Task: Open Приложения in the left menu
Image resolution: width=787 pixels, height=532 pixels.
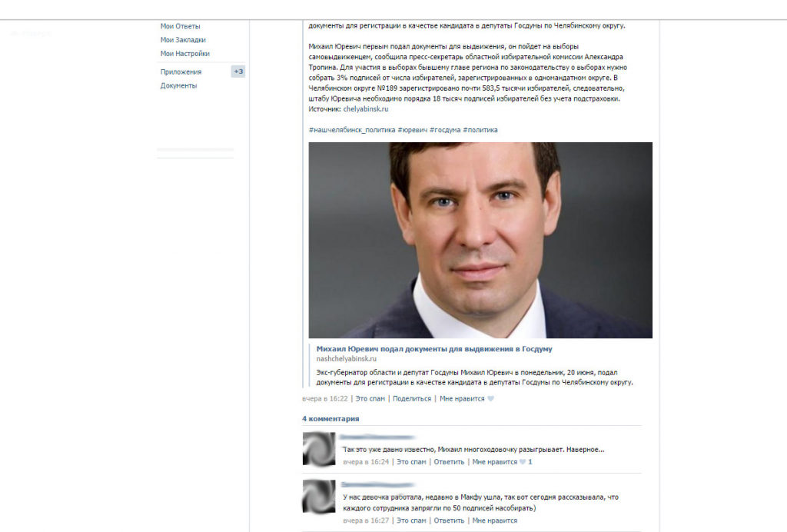Action: [181, 71]
